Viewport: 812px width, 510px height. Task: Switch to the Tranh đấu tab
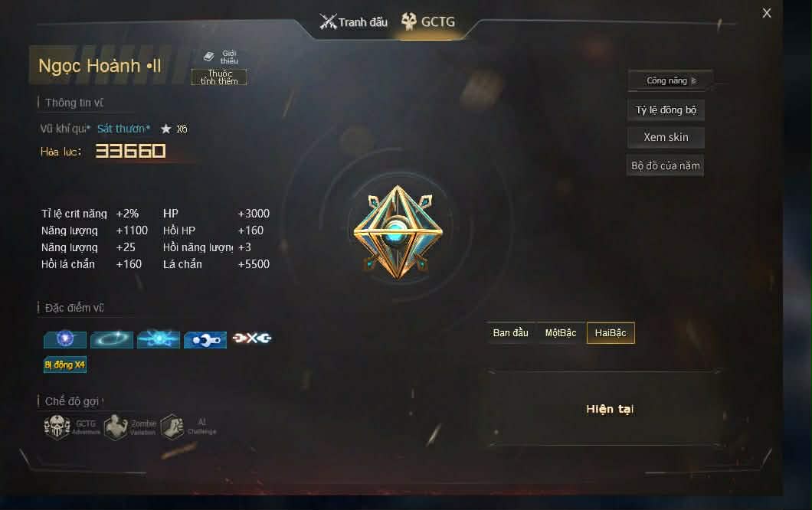tap(353, 21)
